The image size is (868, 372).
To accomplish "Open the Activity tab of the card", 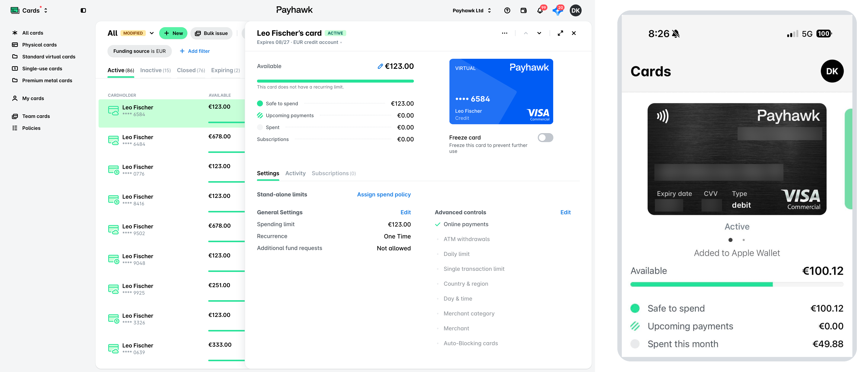I will pyautogui.click(x=295, y=173).
